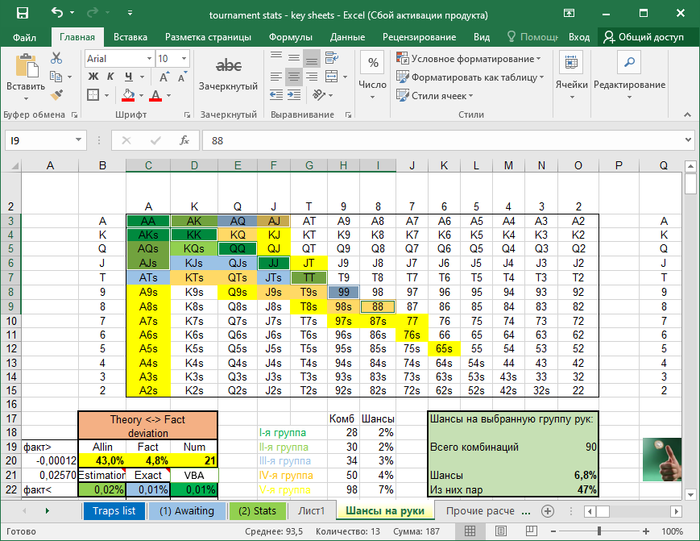
Task: Click the Ribbon Display Options icon
Action: 569,13
